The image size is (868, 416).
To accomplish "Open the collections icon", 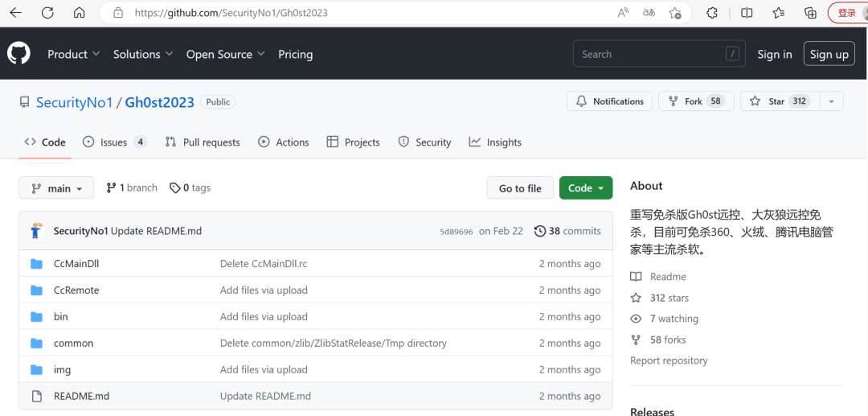I will 810,13.
